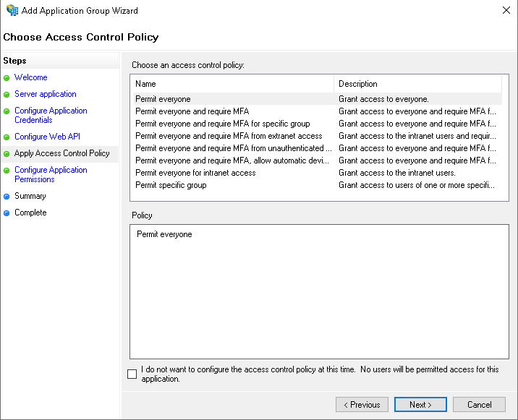
Task: Choose Permit specific group policy
Action: coord(171,185)
